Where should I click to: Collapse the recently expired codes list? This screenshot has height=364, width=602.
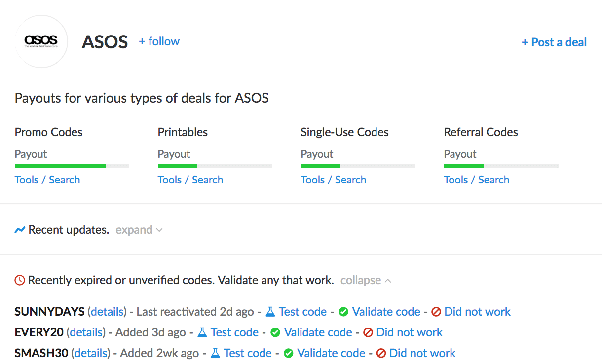[x=365, y=281]
